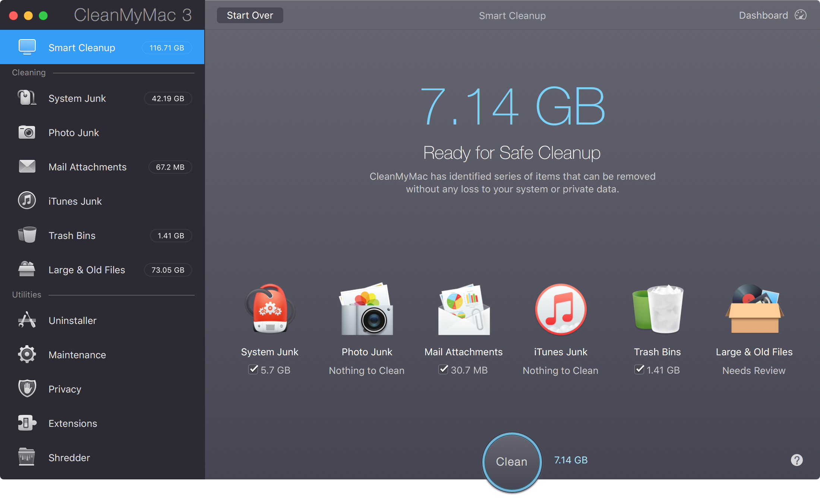This screenshot has height=504, width=820.
Task: Click the large Large & Old Files box icon
Action: tap(754, 309)
